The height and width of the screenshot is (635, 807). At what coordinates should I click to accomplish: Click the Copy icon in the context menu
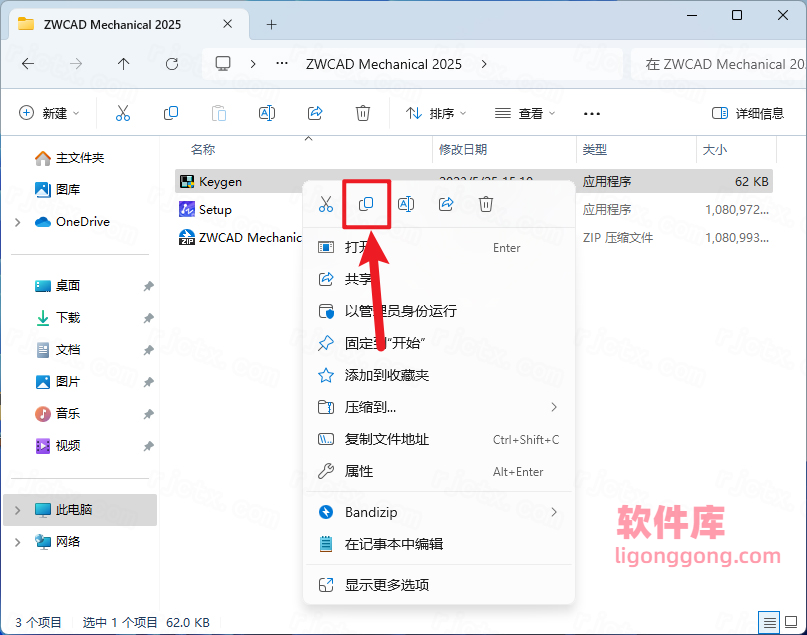[x=366, y=204]
